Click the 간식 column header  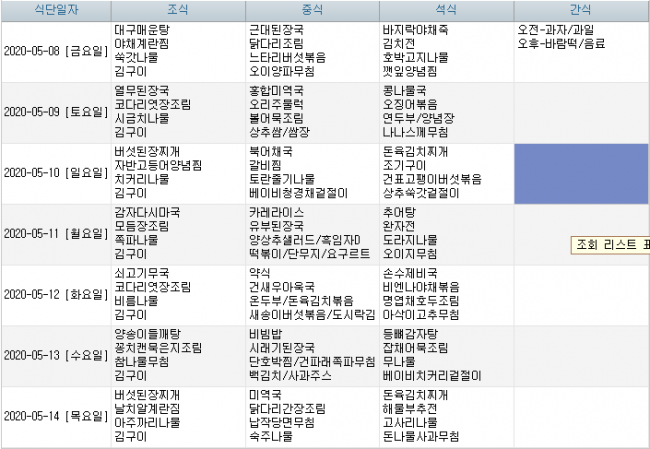click(x=582, y=10)
